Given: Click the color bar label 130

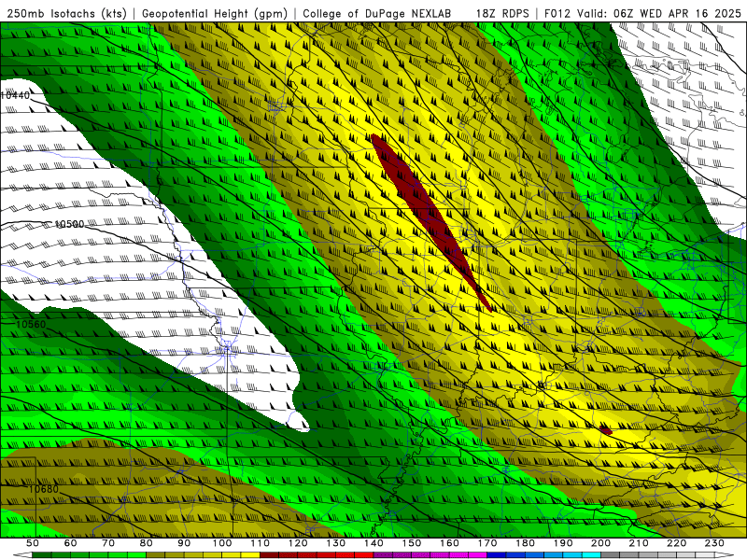Looking at the screenshot, I should click(x=336, y=543).
